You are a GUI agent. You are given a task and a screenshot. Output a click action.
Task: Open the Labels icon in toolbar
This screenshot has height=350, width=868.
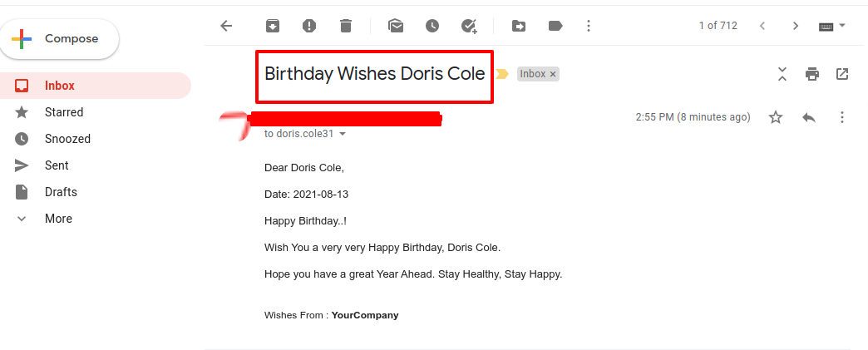tap(555, 26)
